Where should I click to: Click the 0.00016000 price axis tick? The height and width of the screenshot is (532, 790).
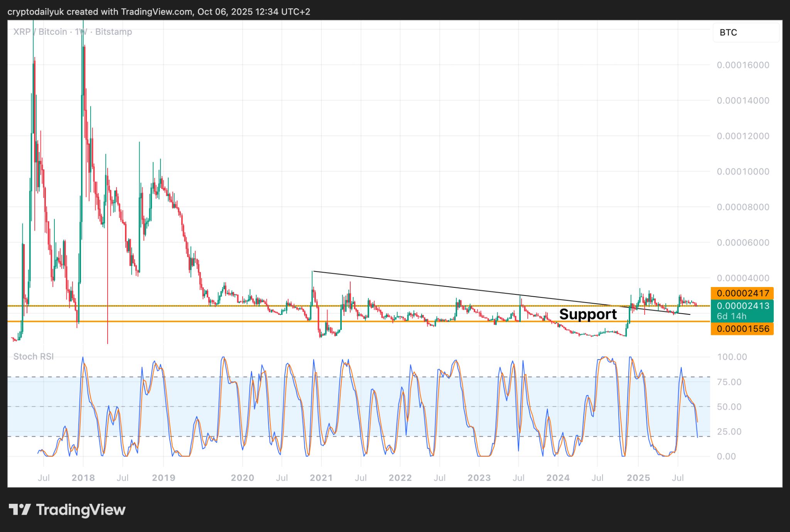coord(743,65)
